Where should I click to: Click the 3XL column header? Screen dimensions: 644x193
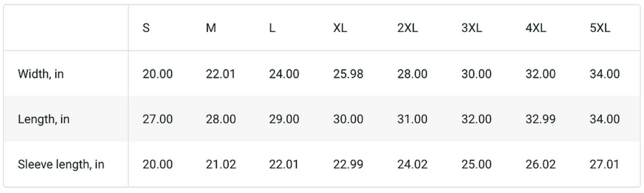(472, 28)
